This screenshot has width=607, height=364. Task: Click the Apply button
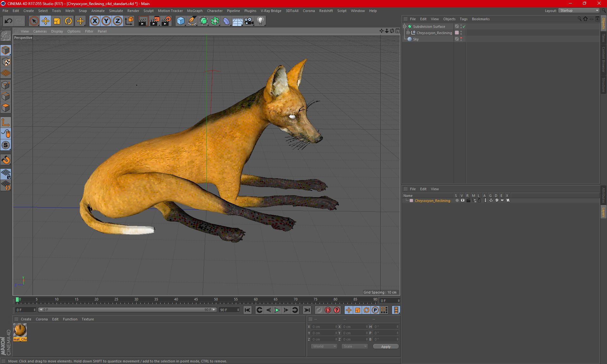pos(386,347)
